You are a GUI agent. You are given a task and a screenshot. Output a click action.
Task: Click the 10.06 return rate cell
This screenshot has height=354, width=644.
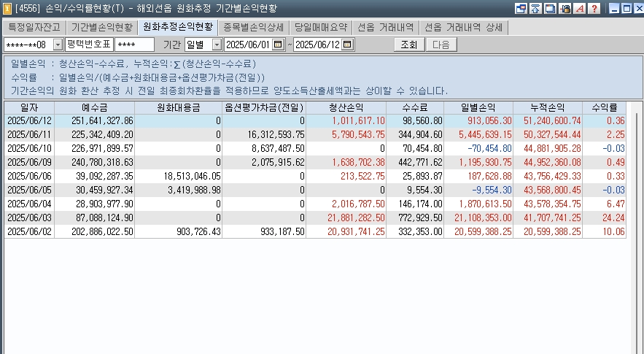[x=604, y=231]
